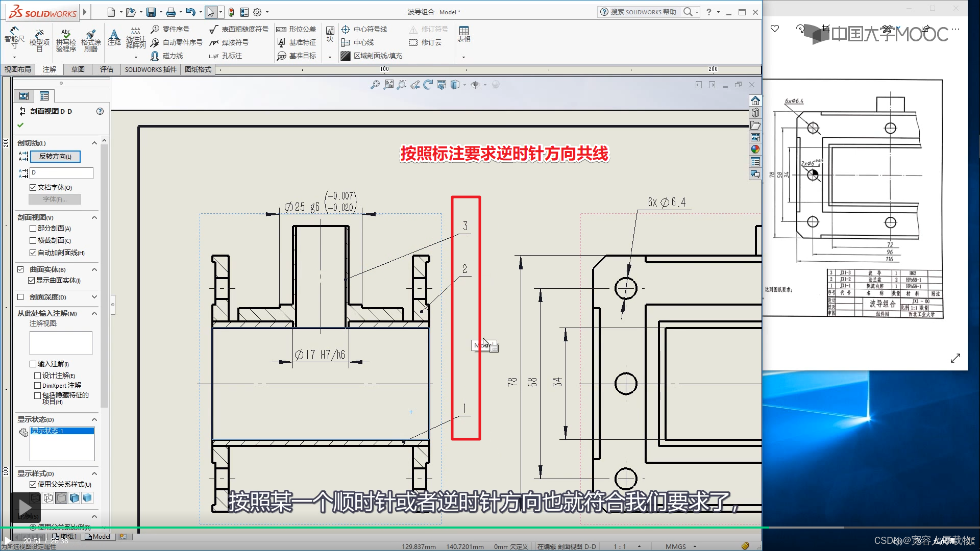This screenshot has width=980, height=551.
Task: Click the 零件序号 balloon tool
Action: coord(170,29)
